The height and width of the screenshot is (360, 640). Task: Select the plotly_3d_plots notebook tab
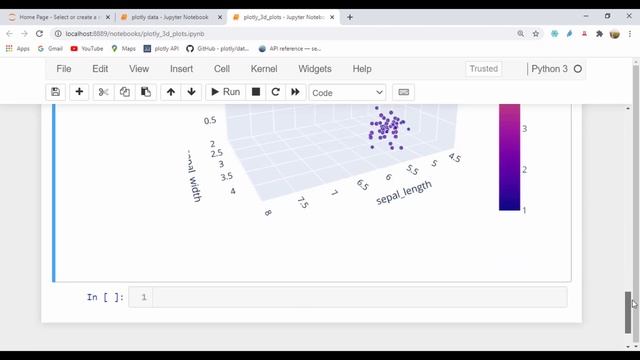[283, 17]
